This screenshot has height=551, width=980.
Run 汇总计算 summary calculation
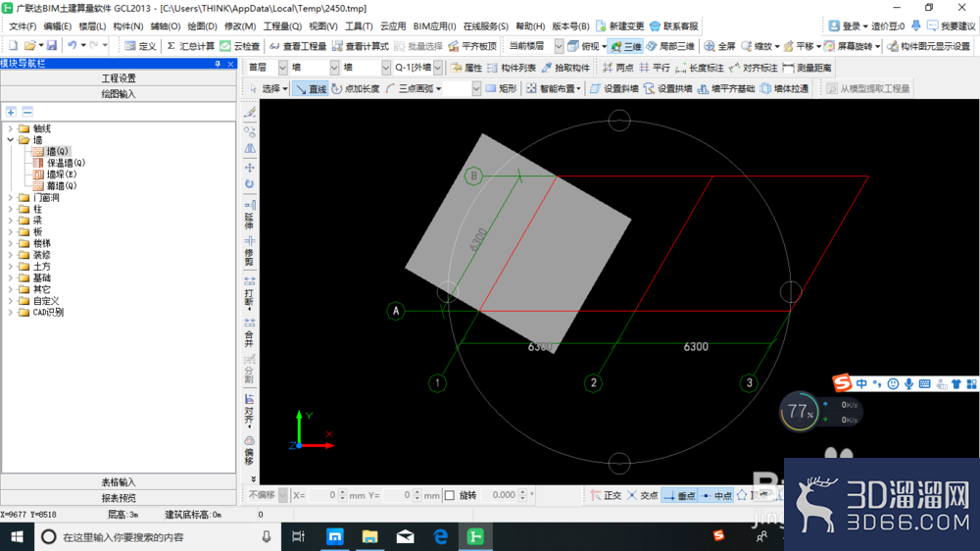point(190,46)
